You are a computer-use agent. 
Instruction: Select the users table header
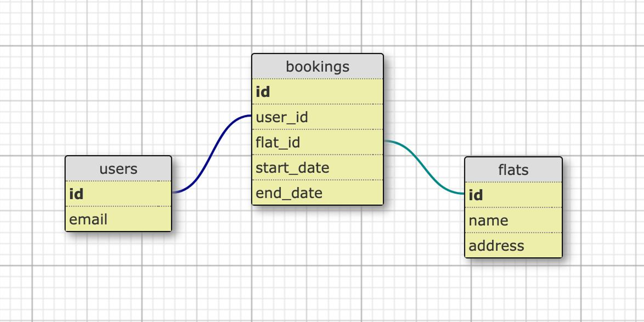(118, 169)
